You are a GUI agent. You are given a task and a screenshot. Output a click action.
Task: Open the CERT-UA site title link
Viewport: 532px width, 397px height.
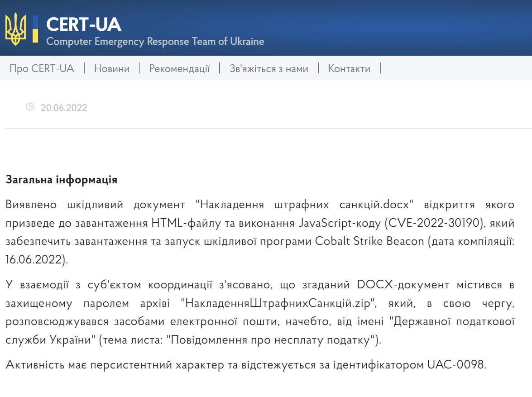[84, 24]
